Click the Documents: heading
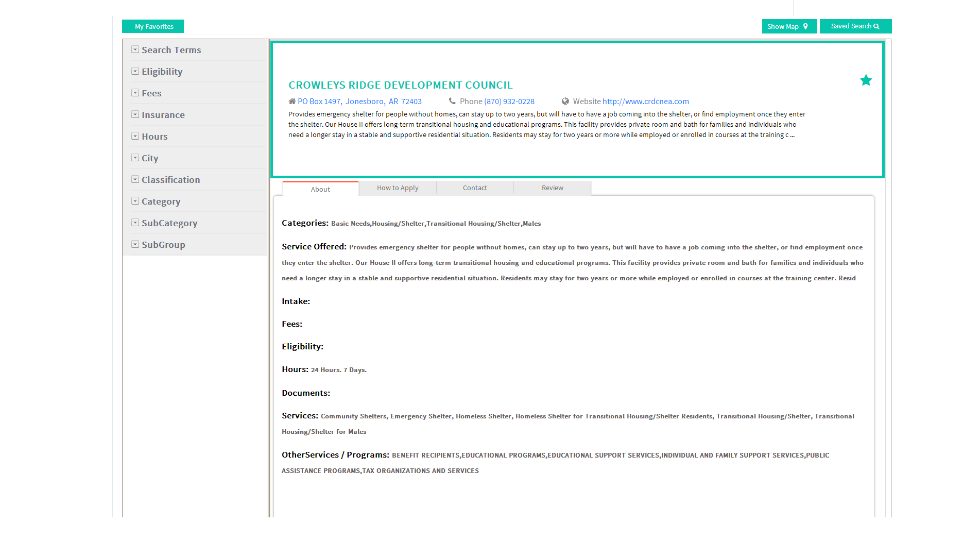This screenshot has width=980, height=540. pos(306,393)
